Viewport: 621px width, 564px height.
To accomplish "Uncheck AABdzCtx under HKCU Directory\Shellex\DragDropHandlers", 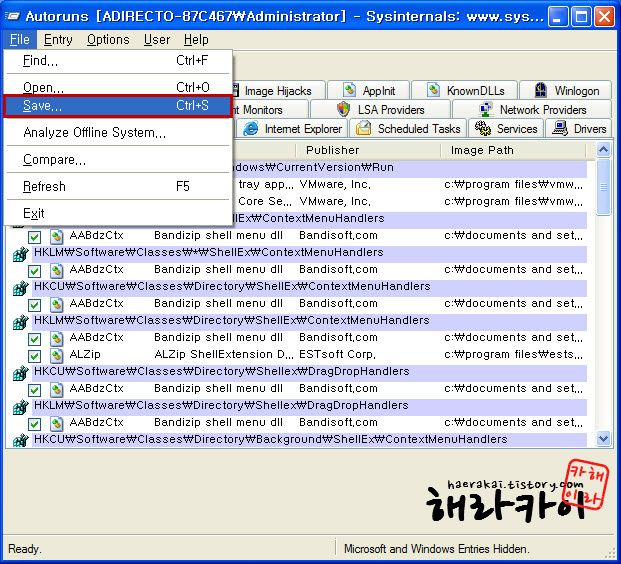I will click(x=34, y=390).
